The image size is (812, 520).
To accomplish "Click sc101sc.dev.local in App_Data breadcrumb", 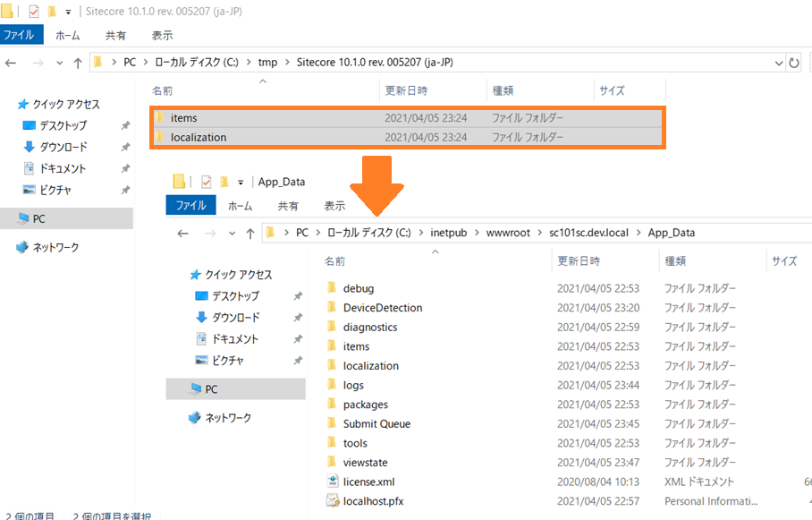I will pos(588,233).
